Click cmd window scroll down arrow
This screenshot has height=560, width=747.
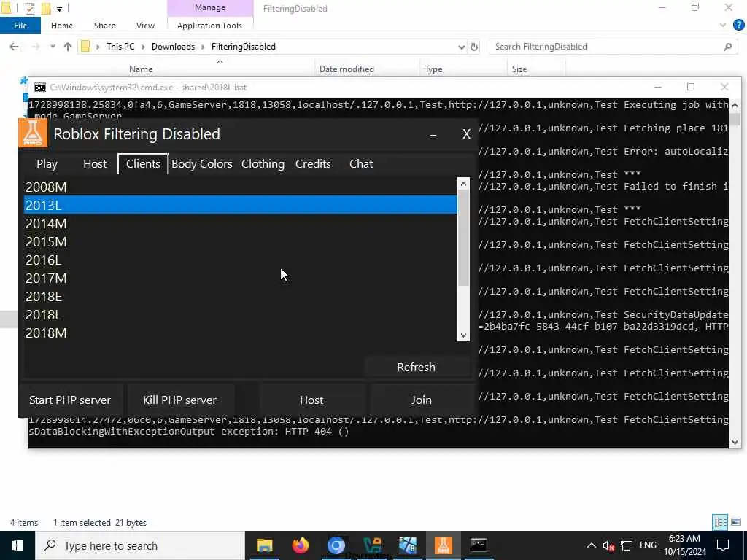735,442
